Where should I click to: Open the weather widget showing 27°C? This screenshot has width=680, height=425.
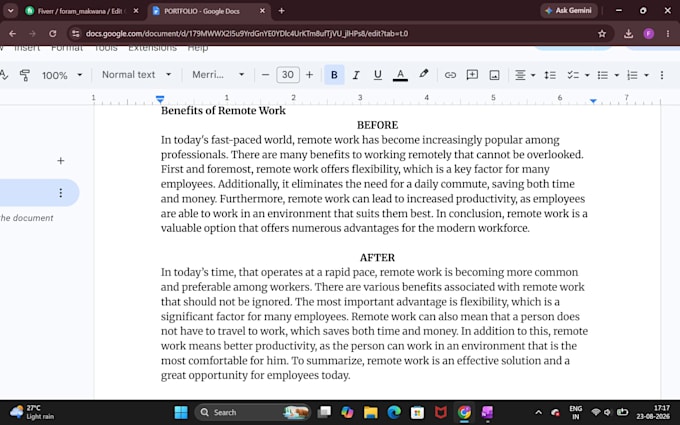(x=32, y=412)
